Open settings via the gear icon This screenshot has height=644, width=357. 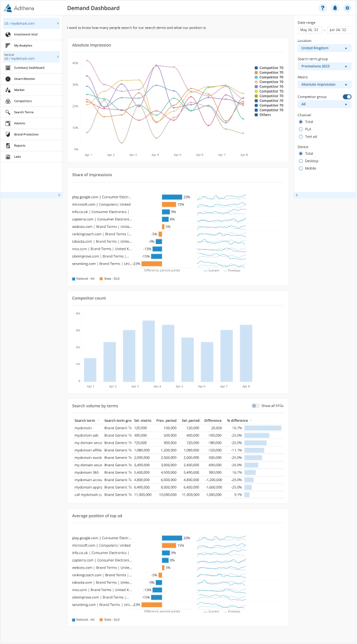(x=347, y=8)
